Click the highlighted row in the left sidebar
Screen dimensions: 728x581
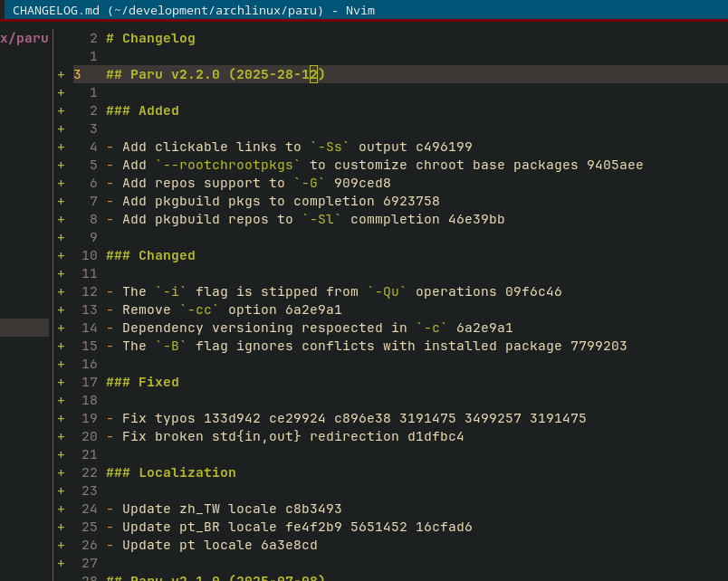(24, 328)
